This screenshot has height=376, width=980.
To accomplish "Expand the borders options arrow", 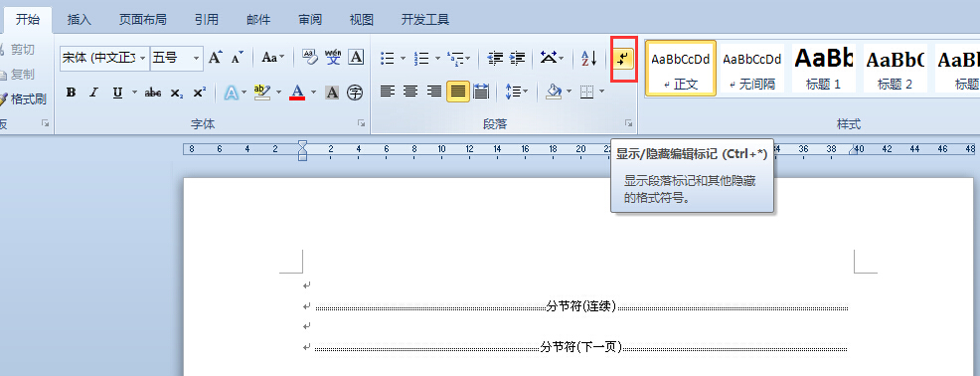I will [x=601, y=92].
